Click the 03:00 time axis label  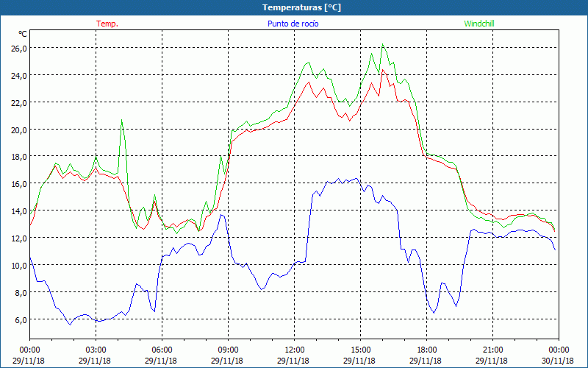coord(96,350)
